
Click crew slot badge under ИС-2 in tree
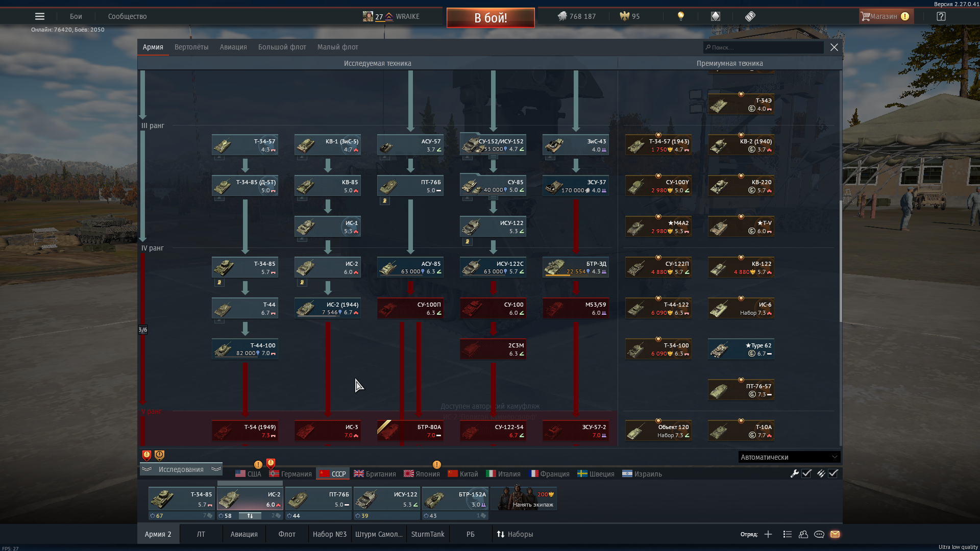[302, 283]
